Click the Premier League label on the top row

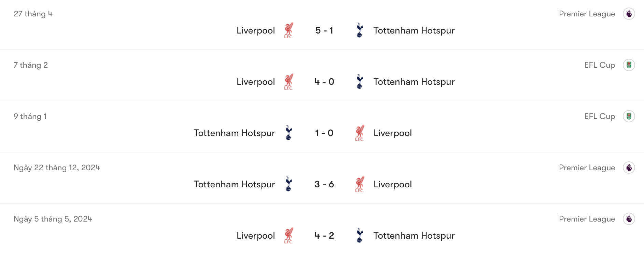pos(587,14)
